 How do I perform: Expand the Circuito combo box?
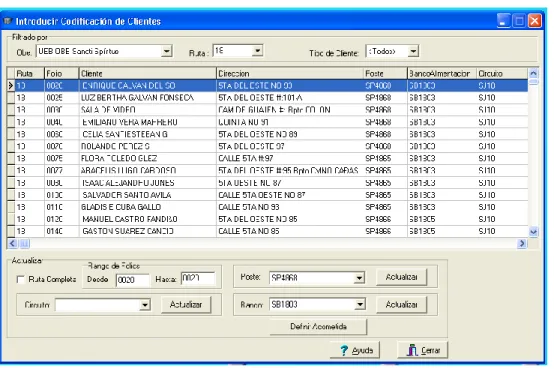point(145,305)
